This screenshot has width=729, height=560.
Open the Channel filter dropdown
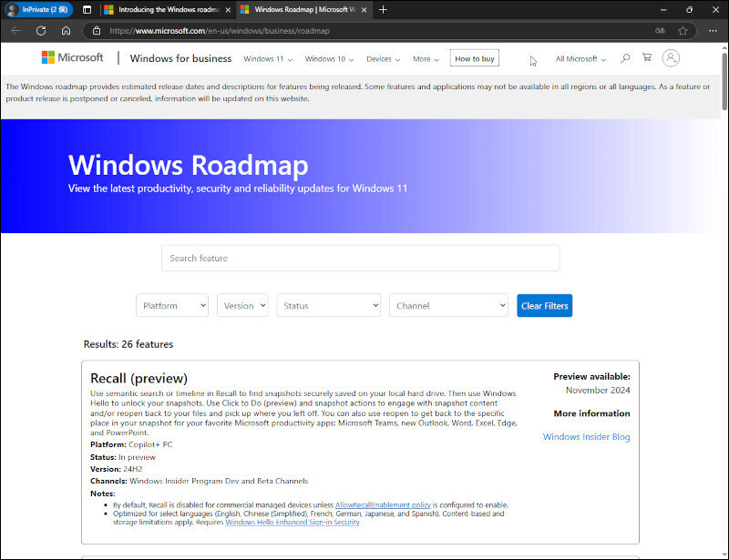pyautogui.click(x=448, y=305)
